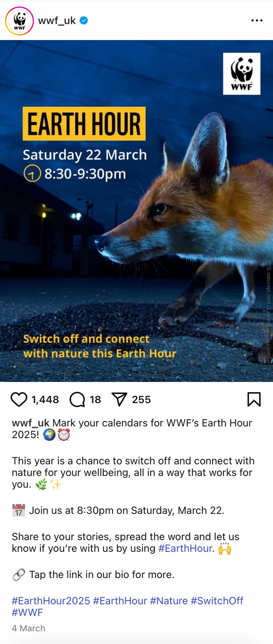
Task: View the 255 shares count
Action: point(141,399)
